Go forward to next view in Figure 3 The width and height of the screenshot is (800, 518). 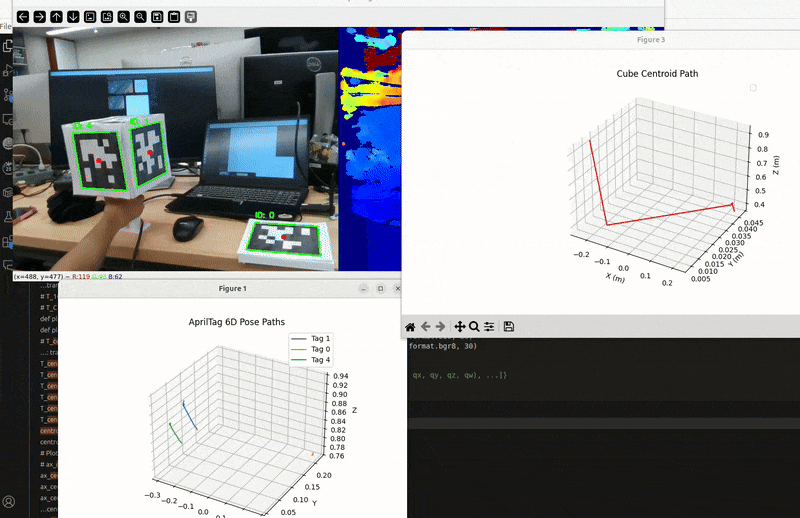441,326
